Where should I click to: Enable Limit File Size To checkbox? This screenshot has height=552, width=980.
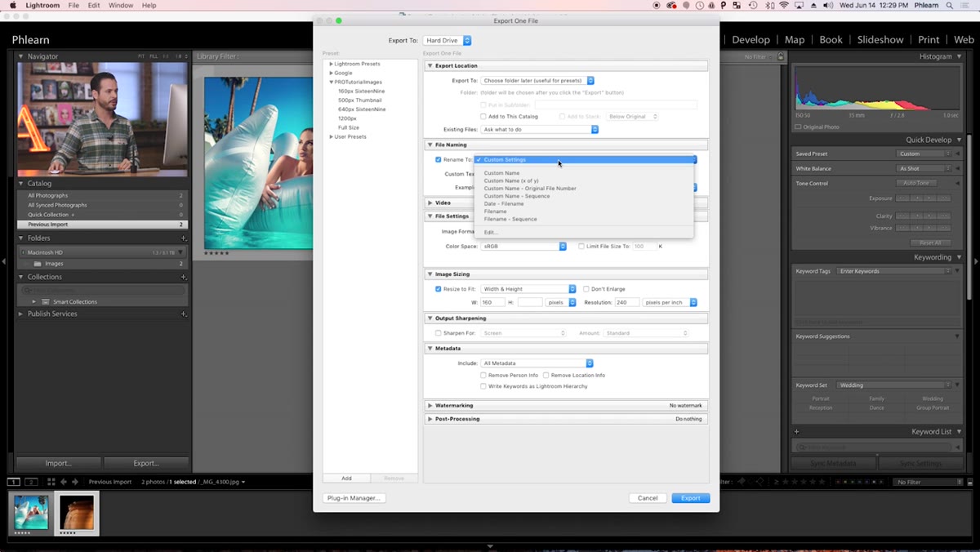tap(581, 246)
